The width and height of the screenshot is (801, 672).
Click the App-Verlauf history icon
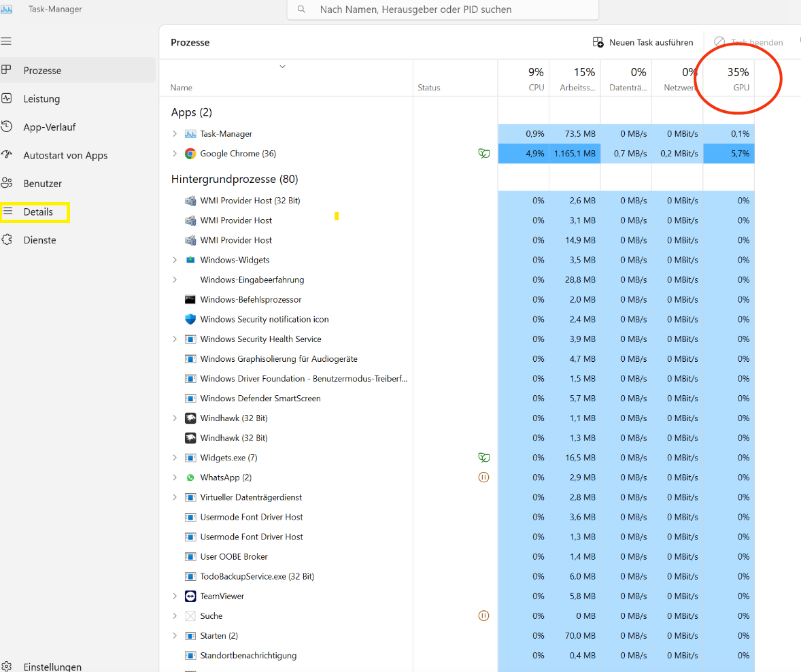point(7,127)
